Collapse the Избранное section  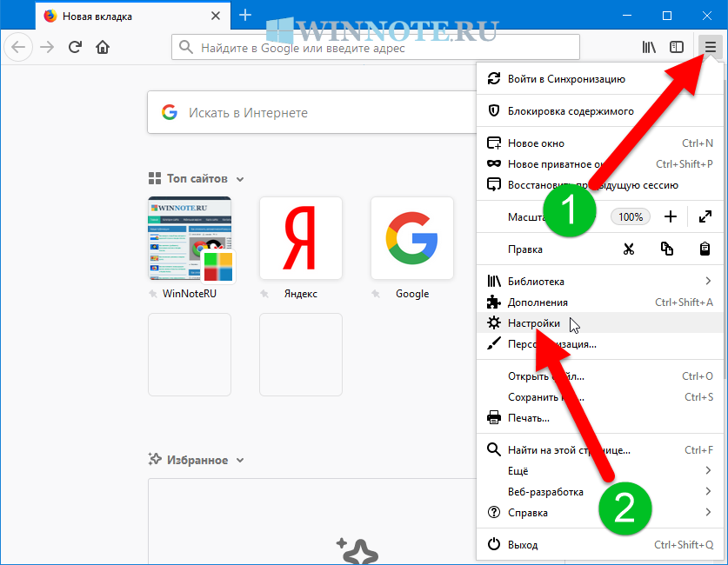coord(240,461)
